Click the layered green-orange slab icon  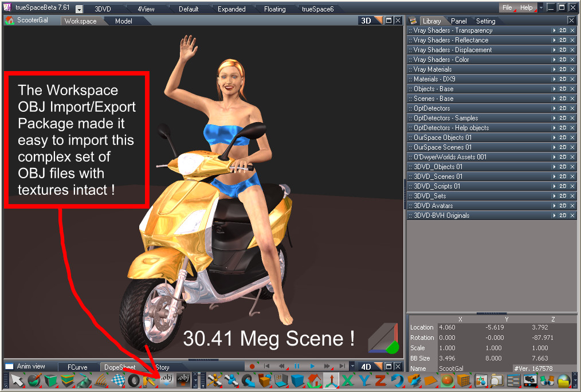pos(68,380)
